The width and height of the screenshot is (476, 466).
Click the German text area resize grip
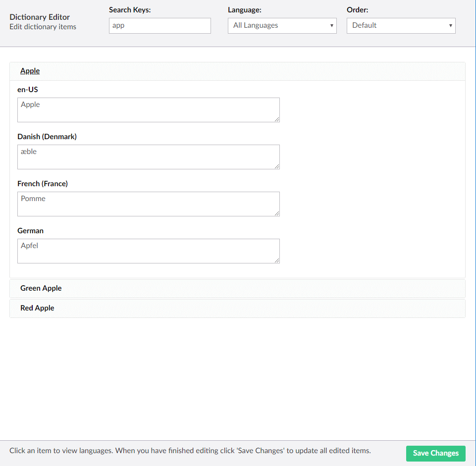coord(277,260)
